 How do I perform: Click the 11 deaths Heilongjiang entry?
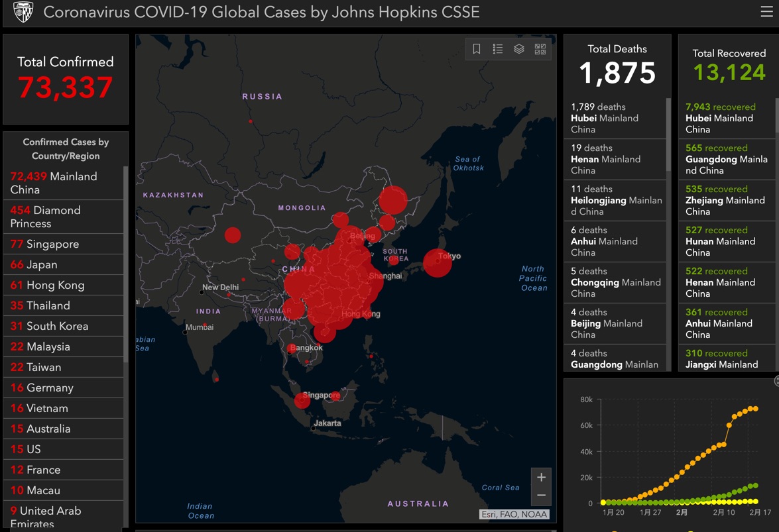click(615, 201)
